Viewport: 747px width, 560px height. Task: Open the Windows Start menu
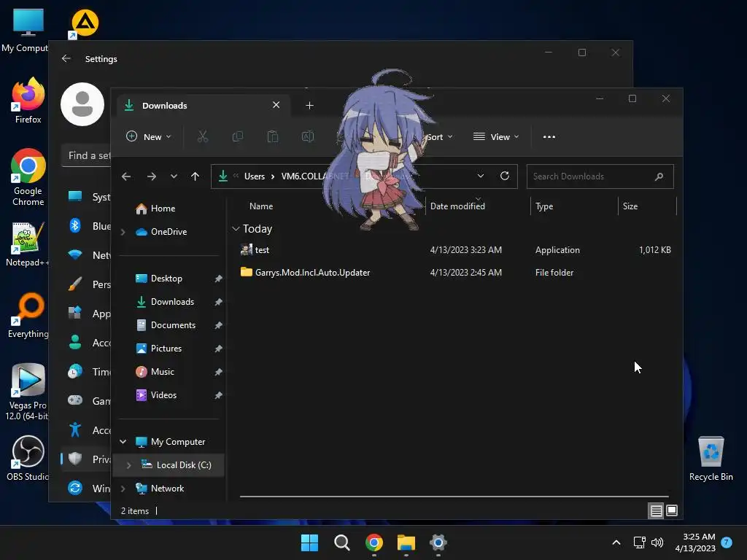tap(309, 542)
